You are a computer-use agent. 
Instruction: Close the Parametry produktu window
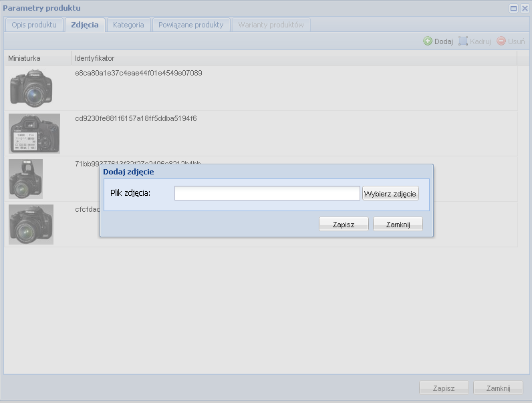click(x=525, y=8)
